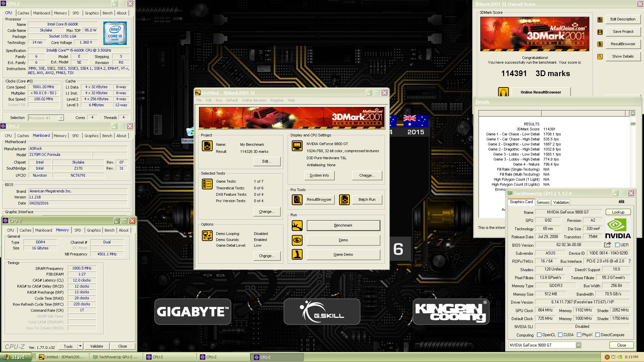
Task: Click the Validate button in CPU-Z
Action: (x=97, y=346)
